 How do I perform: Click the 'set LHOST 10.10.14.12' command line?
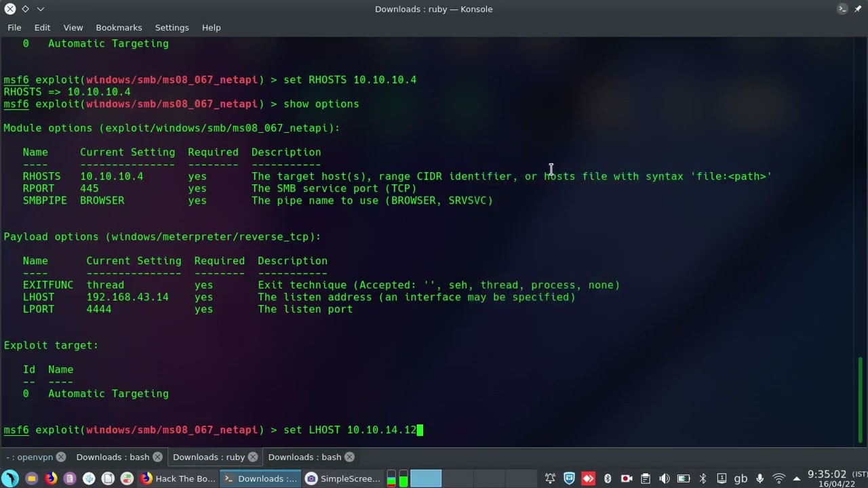[x=350, y=430]
